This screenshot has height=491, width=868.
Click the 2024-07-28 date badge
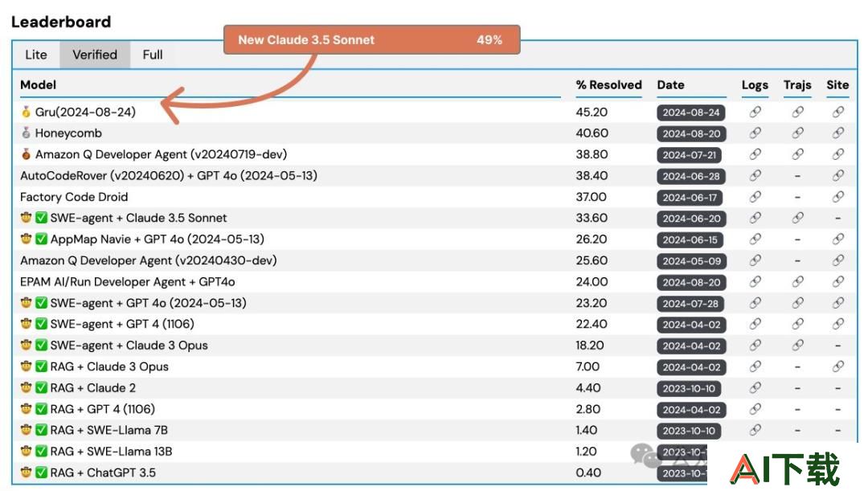(x=690, y=304)
